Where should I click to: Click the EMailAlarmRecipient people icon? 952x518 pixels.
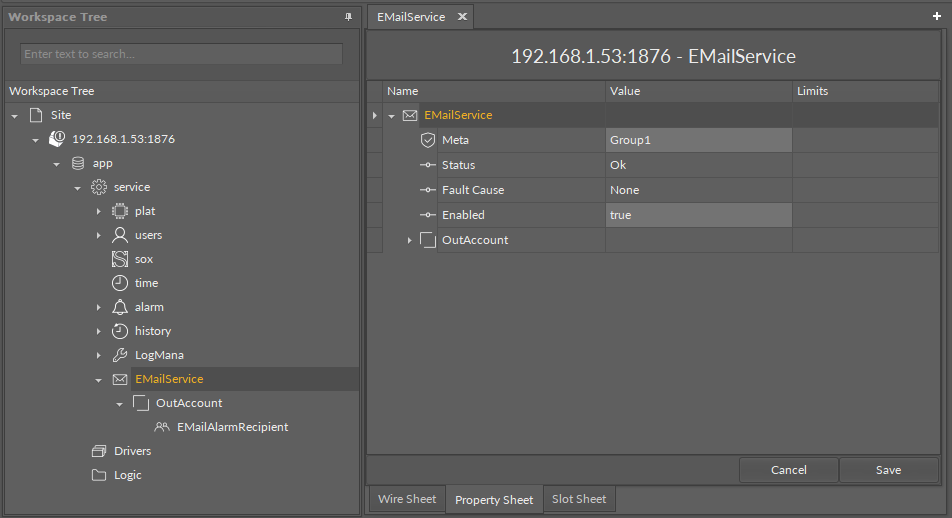[x=162, y=427]
